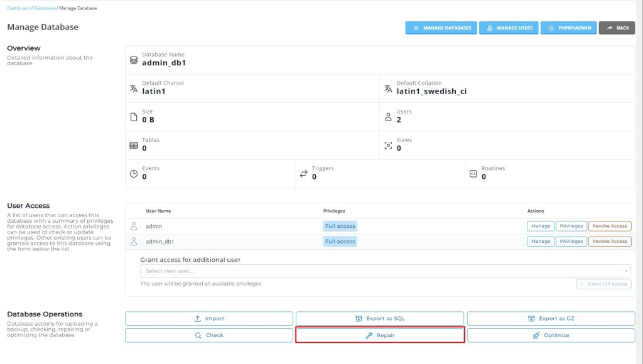The width and height of the screenshot is (643, 364).
Task: Click the database cylinder icon beside admin_db1
Action: coord(134,60)
